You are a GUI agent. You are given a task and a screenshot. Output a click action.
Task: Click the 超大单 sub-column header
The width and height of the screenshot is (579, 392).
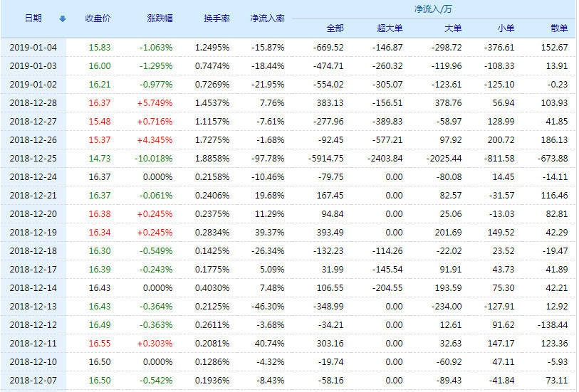click(x=390, y=28)
